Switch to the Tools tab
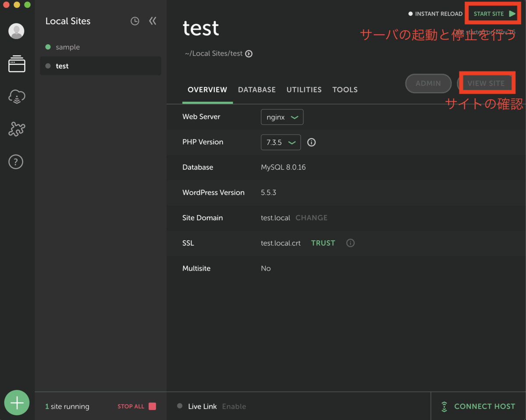 pyautogui.click(x=345, y=89)
